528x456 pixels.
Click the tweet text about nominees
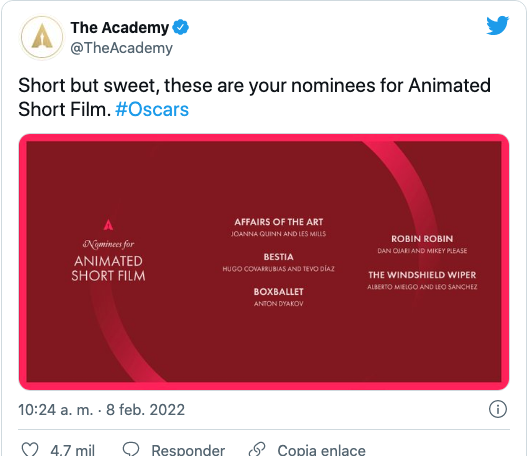[254, 97]
